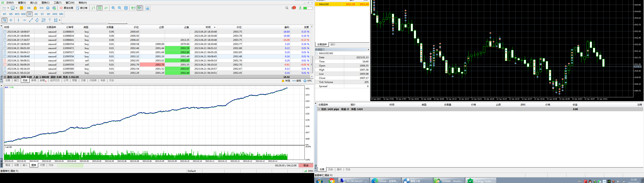The height and width of the screenshot is (183, 644).
Task: Switch chart to line chart mode
Action: [106, 8]
